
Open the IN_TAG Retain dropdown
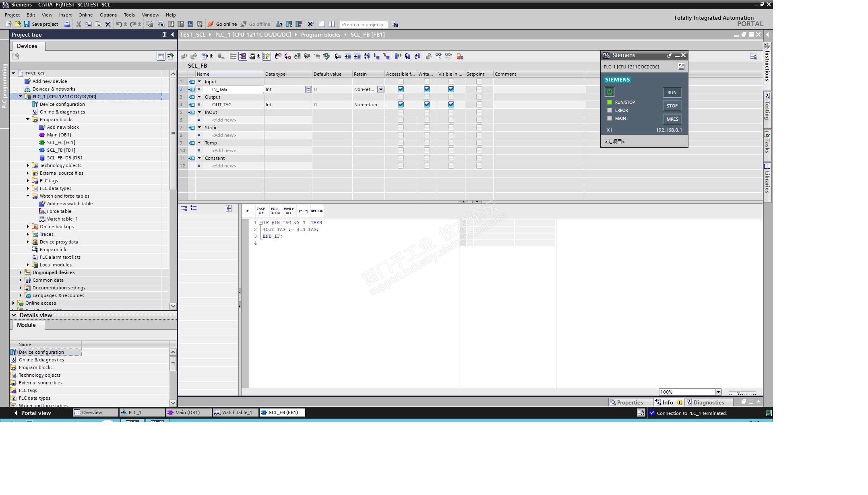pyautogui.click(x=380, y=89)
